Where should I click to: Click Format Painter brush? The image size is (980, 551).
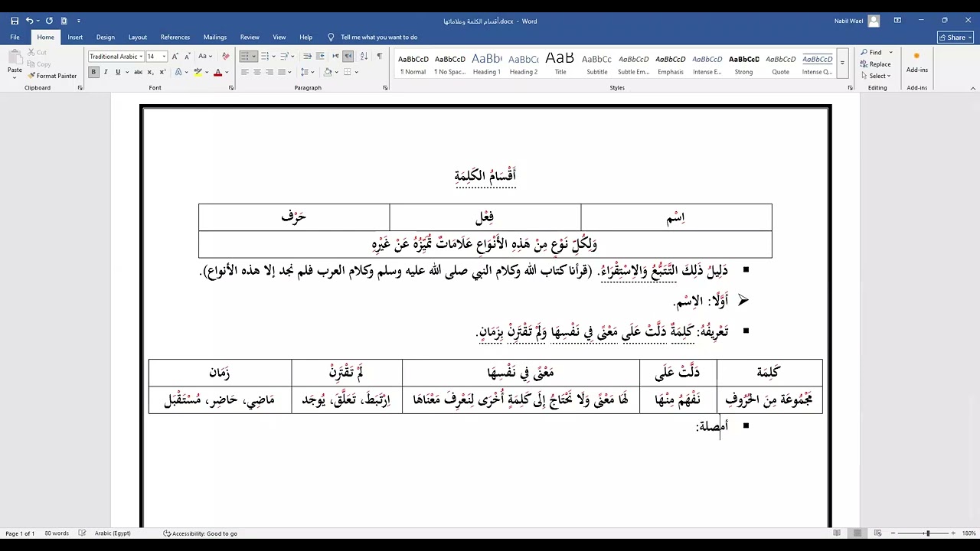(52, 76)
